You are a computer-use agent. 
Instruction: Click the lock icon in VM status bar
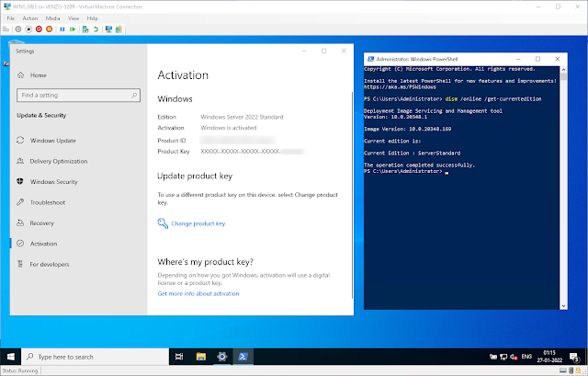(x=578, y=370)
